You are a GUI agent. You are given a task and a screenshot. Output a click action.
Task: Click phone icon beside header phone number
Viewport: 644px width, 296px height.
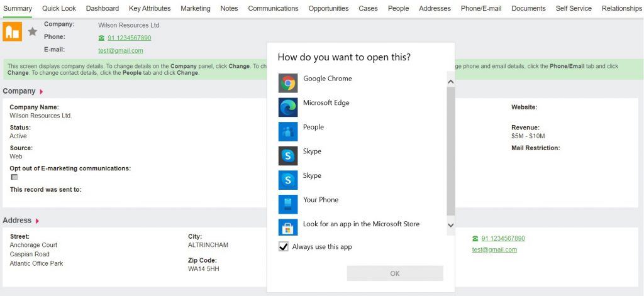click(101, 38)
